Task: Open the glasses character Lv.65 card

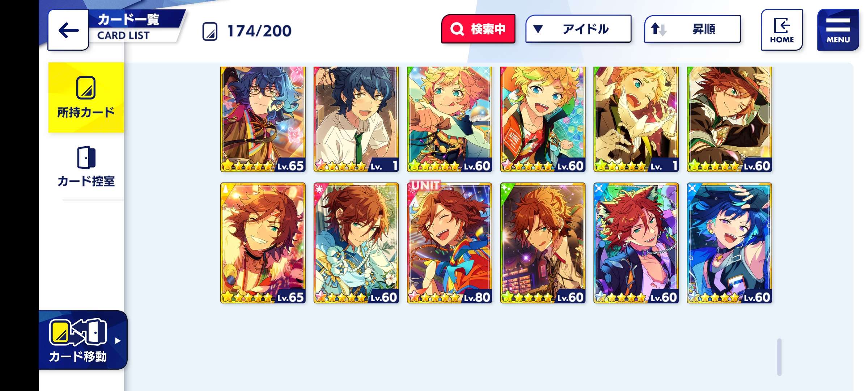Action: [x=263, y=119]
